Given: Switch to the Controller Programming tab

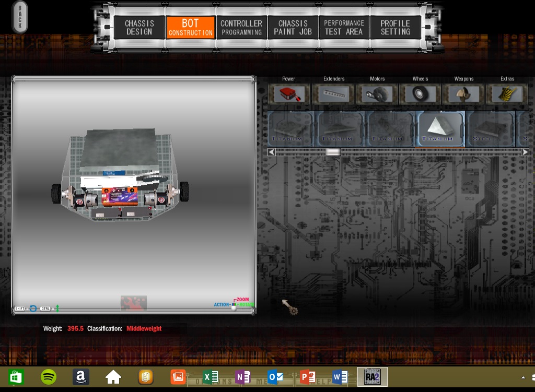Looking at the screenshot, I should (x=241, y=27).
